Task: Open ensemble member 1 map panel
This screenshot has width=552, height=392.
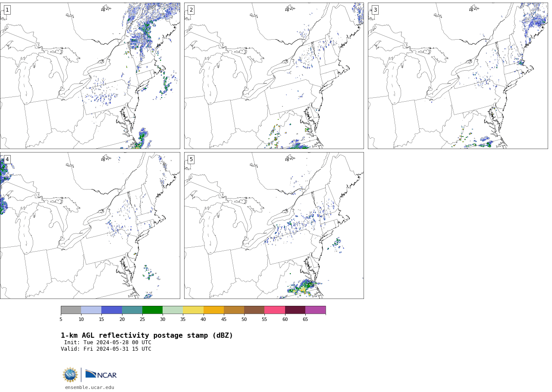Action: point(90,76)
